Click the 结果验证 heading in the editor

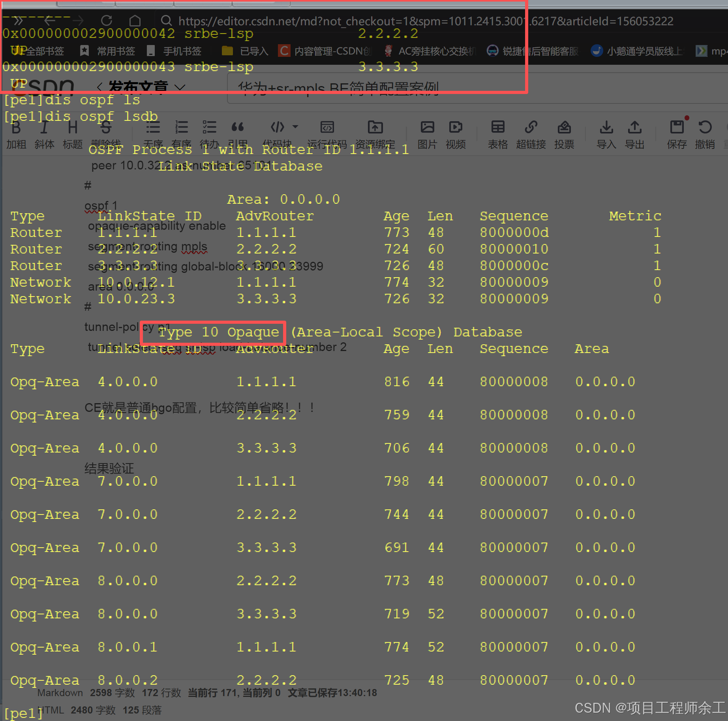coord(109,469)
